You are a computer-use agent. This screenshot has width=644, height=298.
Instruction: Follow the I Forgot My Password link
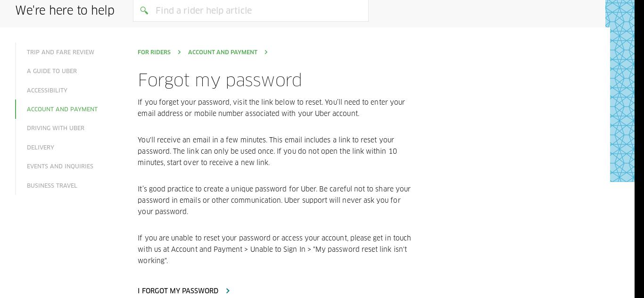(x=178, y=291)
